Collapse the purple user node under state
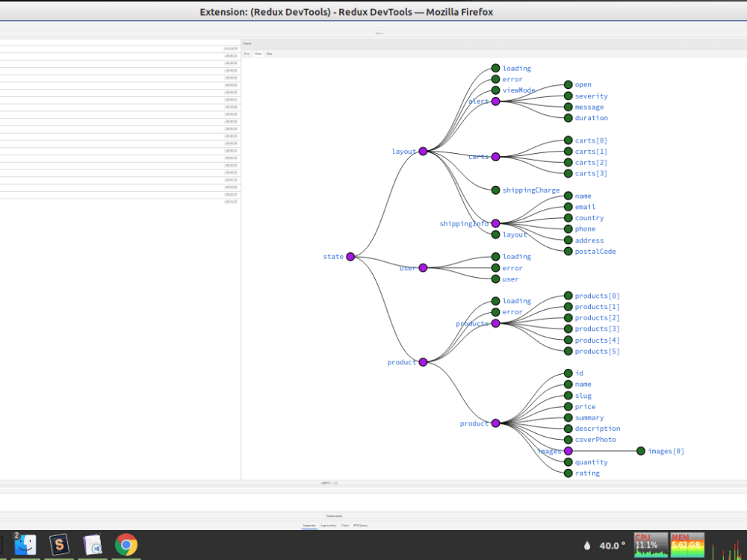Screen dimensions: 747x560 click(x=423, y=267)
